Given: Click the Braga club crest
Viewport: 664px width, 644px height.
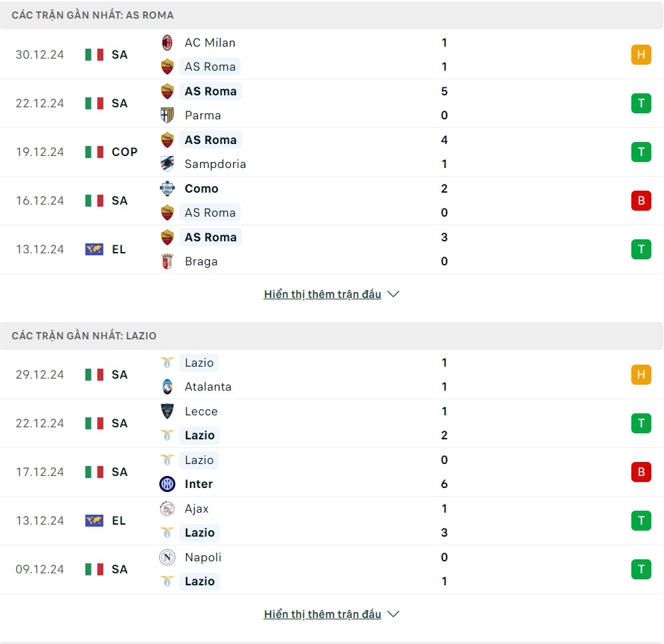Looking at the screenshot, I should 167,261.
